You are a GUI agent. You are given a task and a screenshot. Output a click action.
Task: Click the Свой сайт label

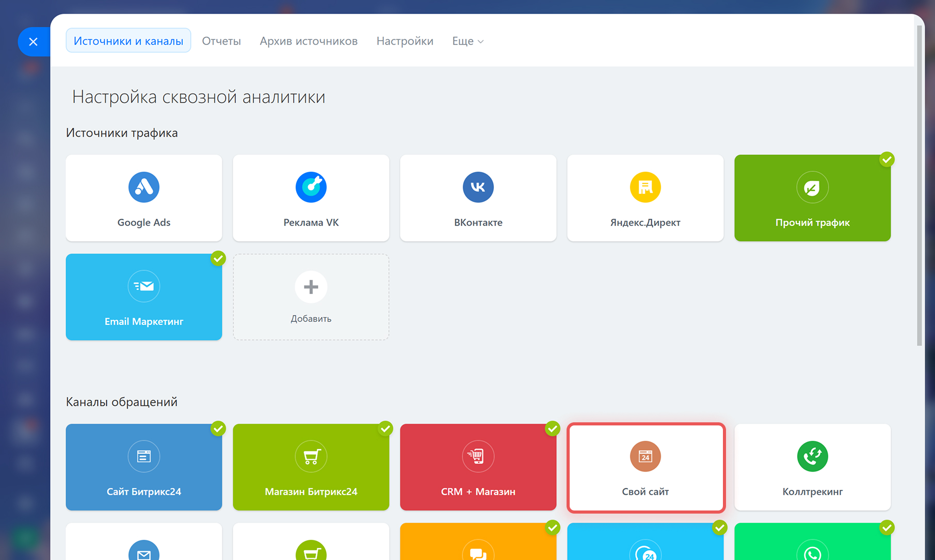(x=646, y=492)
